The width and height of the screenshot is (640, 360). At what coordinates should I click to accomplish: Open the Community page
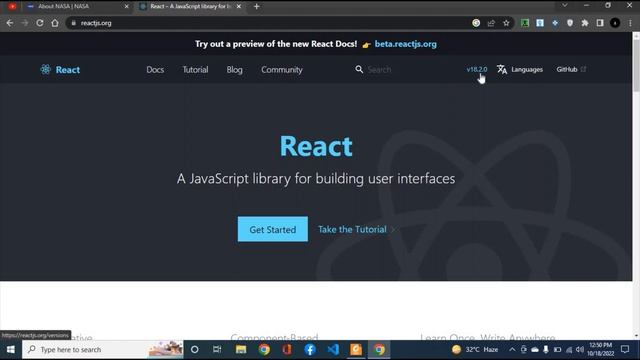click(x=282, y=70)
